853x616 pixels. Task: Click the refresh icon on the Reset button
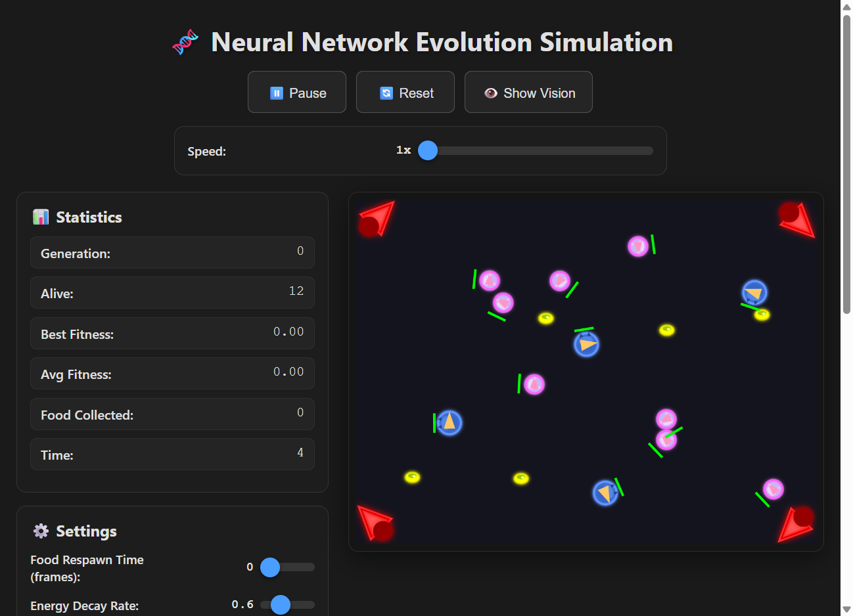pyautogui.click(x=385, y=93)
